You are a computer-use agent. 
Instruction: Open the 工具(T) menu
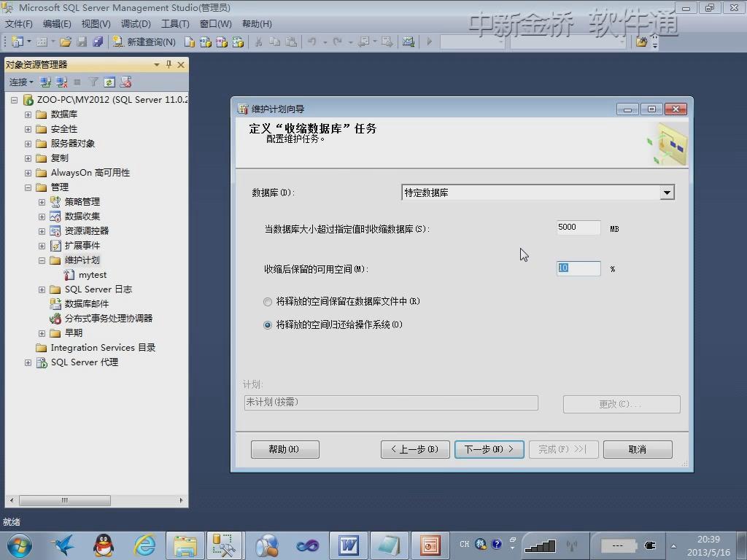175,24
